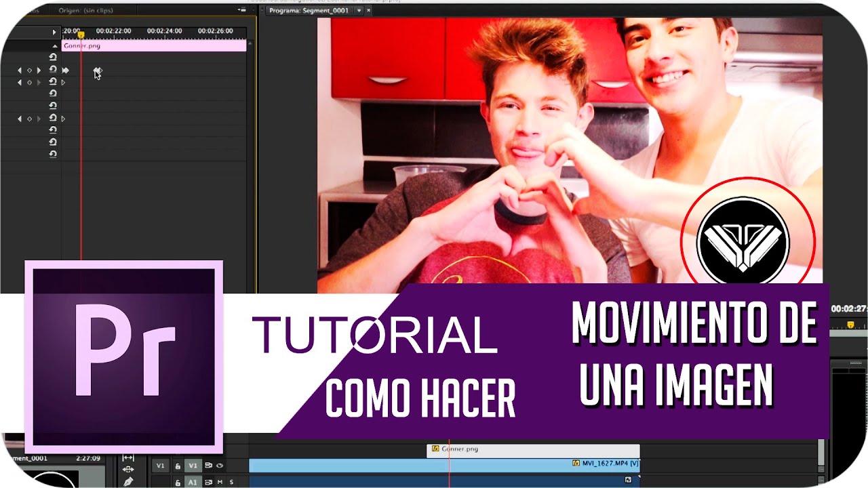Toggle sync lock for A1 track
The height and width of the screenshot is (488, 868).
click(208, 482)
